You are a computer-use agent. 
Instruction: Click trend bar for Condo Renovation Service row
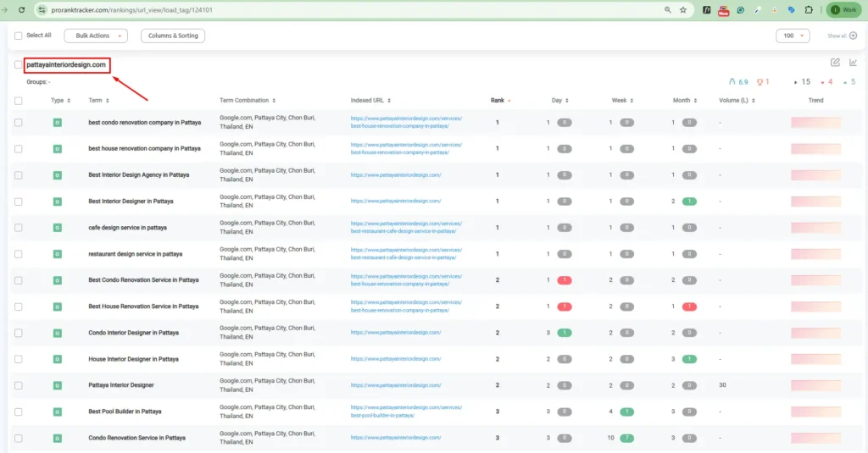point(815,438)
